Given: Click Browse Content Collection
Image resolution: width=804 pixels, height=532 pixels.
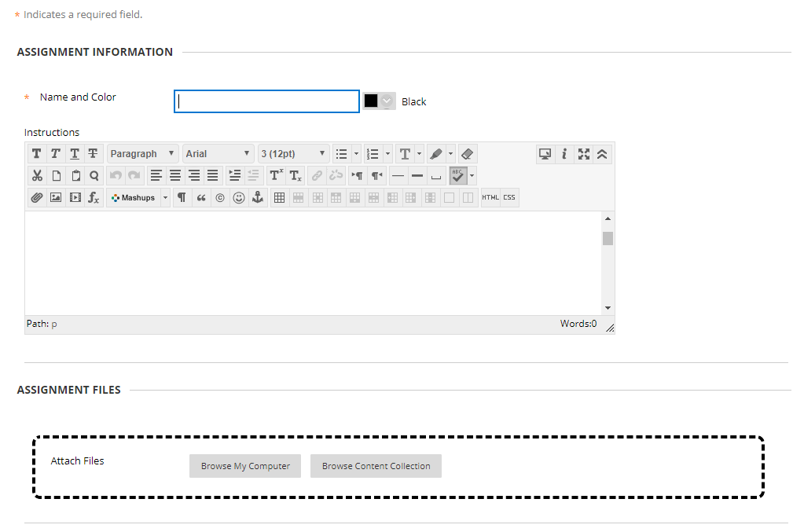Looking at the screenshot, I should [376, 466].
